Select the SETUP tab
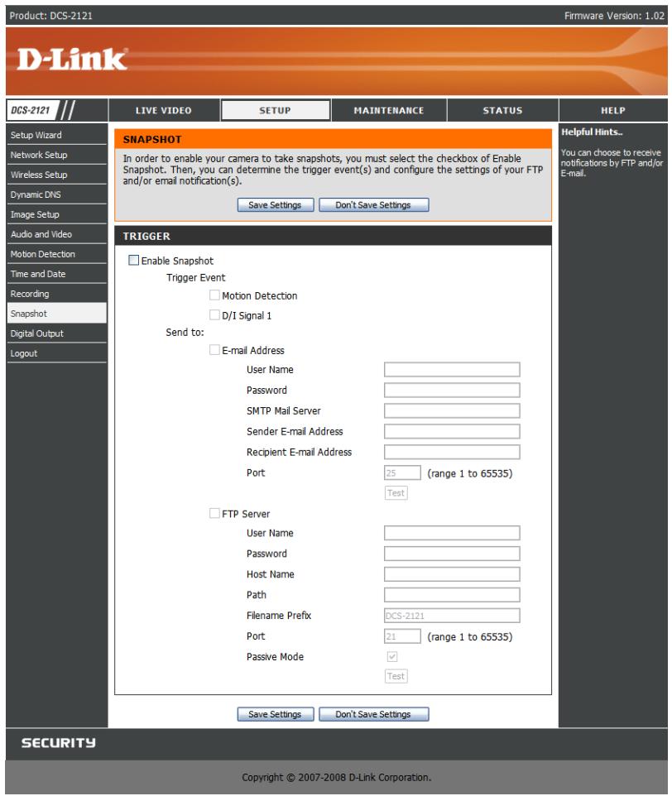 point(275,110)
